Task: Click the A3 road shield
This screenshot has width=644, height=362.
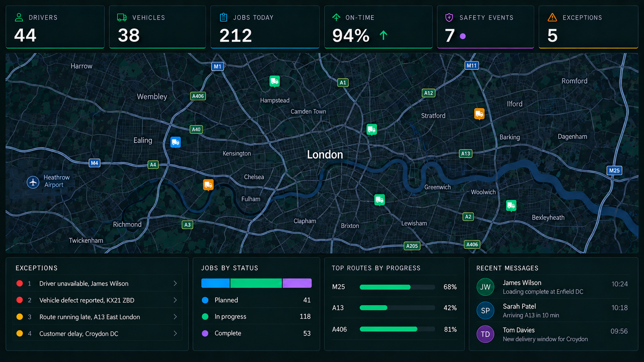Action: (187, 225)
